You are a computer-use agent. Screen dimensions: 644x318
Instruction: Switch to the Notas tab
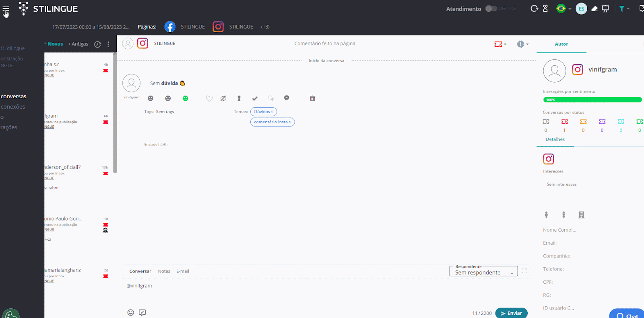click(x=164, y=271)
